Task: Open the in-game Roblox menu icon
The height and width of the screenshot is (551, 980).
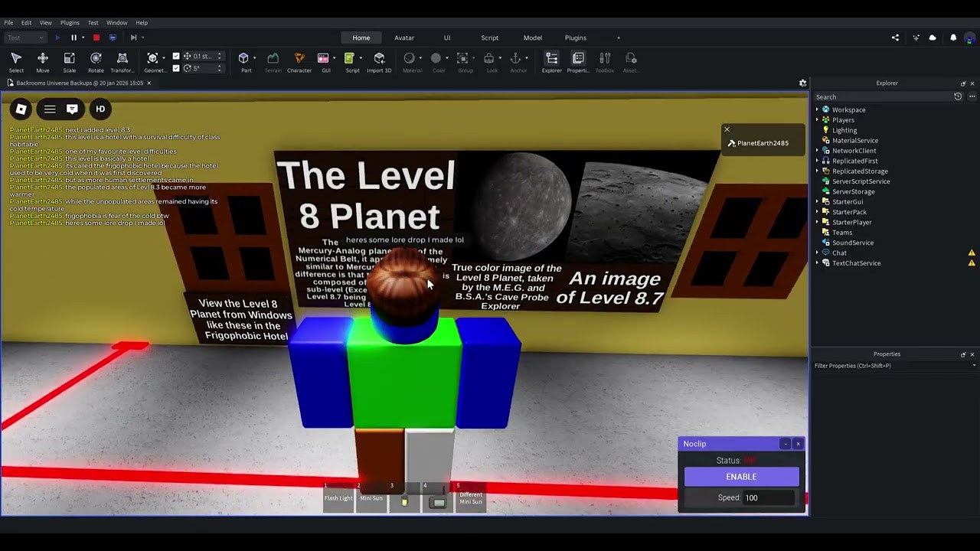Action: click(21, 109)
